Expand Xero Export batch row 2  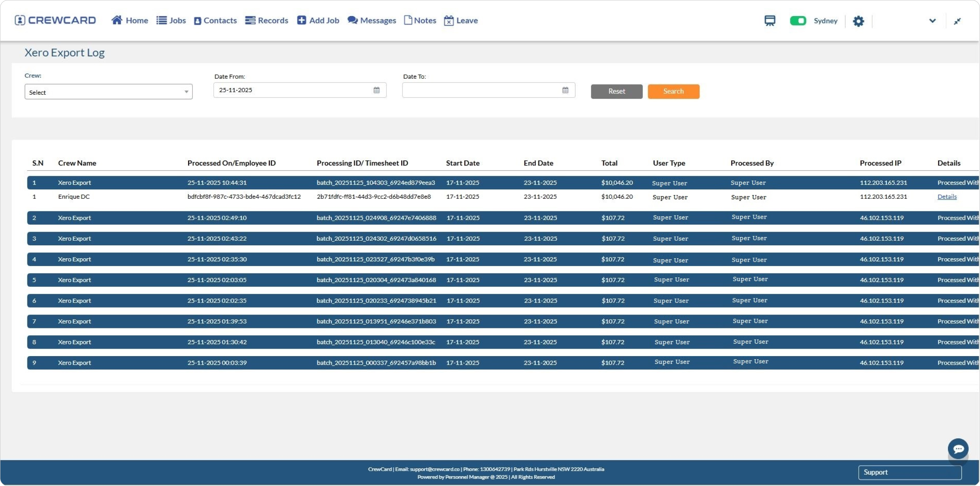pyautogui.click(x=74, y=218)
